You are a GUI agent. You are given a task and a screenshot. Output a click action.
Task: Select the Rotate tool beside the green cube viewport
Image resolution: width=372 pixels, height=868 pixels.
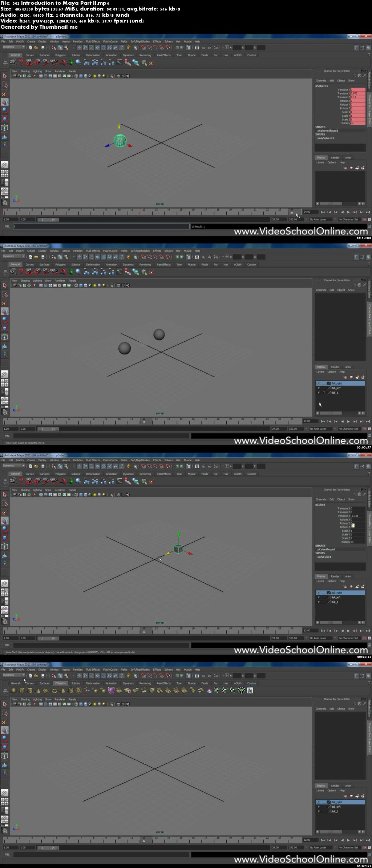point(5,529)
